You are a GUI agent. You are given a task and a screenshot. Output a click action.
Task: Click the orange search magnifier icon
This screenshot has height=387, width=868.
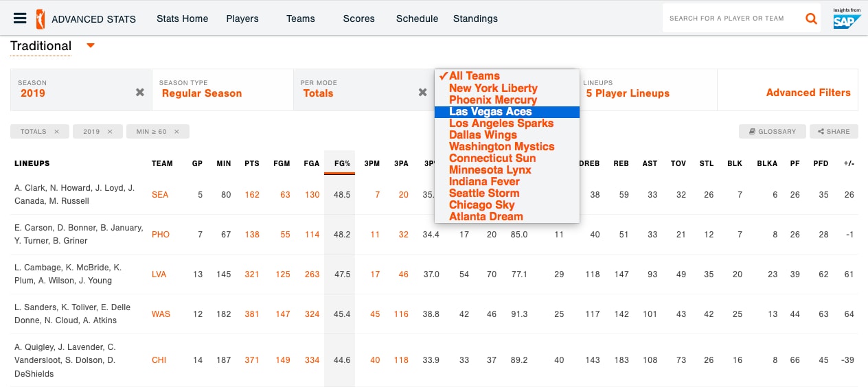tap(812, 19)
